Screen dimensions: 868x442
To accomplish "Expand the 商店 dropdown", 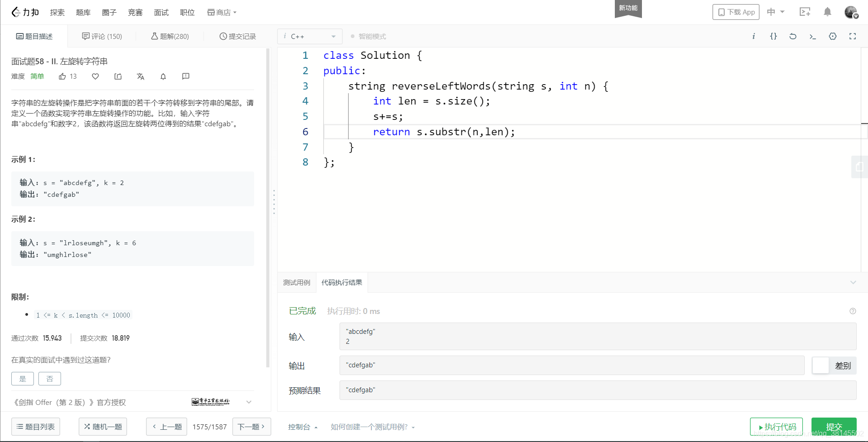I will click(222, 12).
